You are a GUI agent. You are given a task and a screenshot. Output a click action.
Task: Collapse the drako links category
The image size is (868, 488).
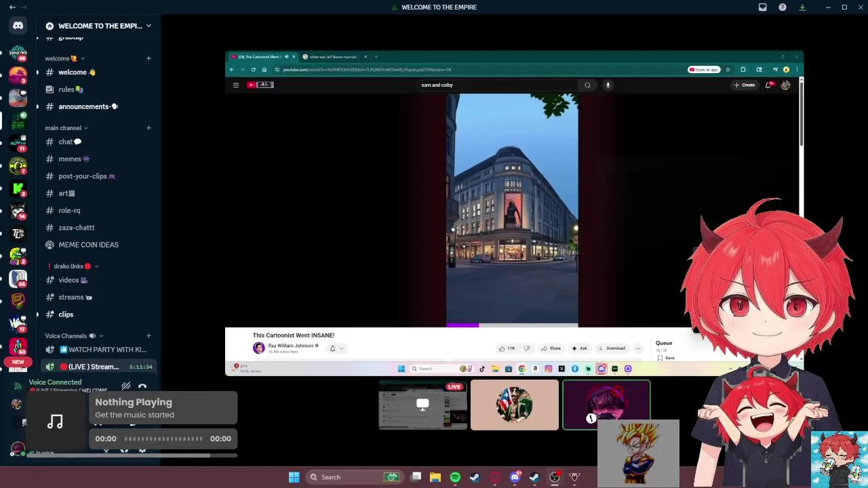pos(73,266)
